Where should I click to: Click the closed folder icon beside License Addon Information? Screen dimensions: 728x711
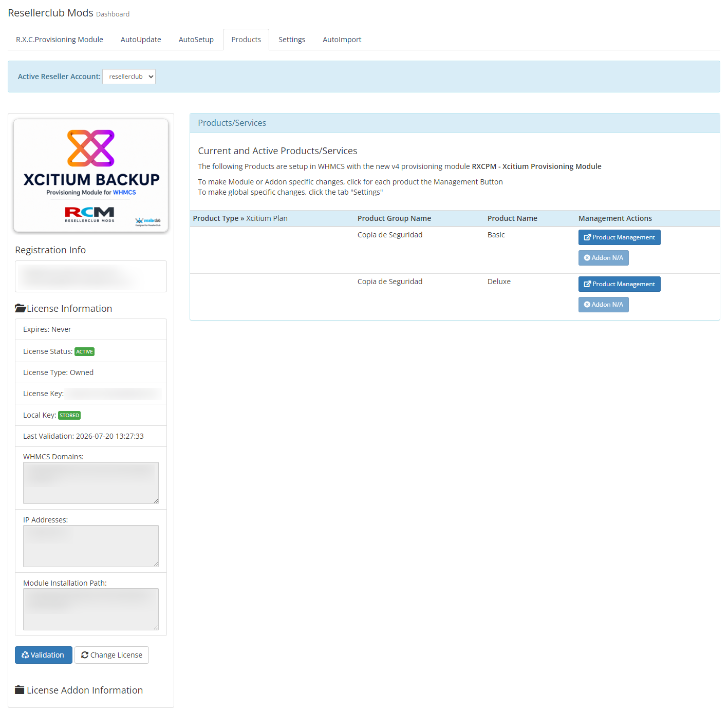click(20, 690)
